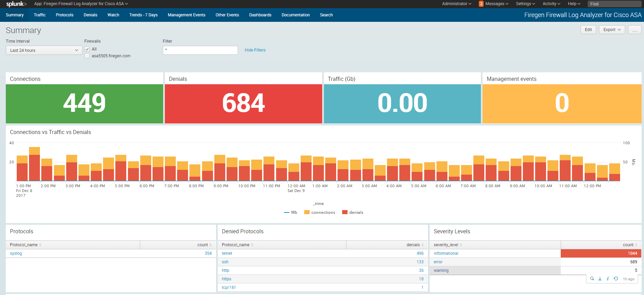Sort Denied Protocols by denials column
The width and height of the screenshot is (644, 295).
click(415, 245)
